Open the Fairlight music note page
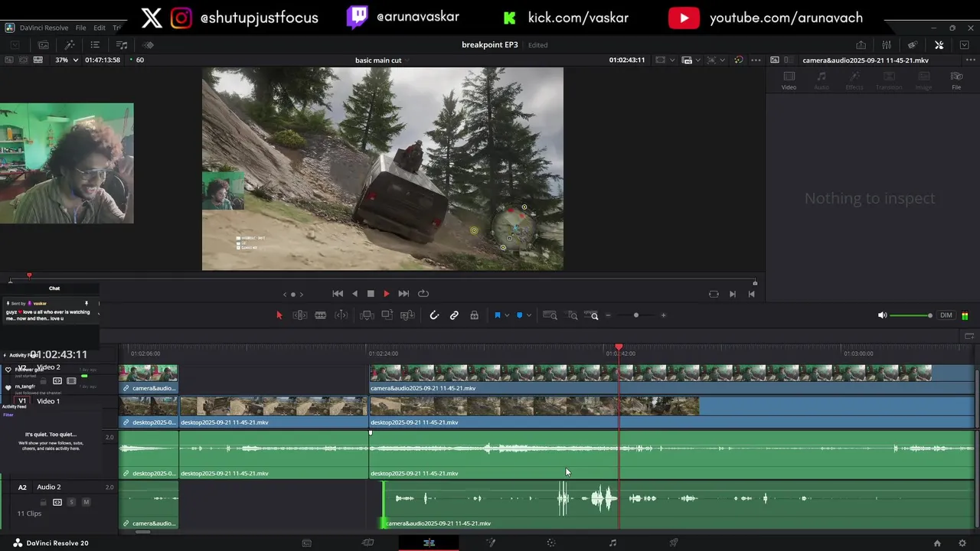Viewport: 980px width, 551px height. click(x=612, y=543)
